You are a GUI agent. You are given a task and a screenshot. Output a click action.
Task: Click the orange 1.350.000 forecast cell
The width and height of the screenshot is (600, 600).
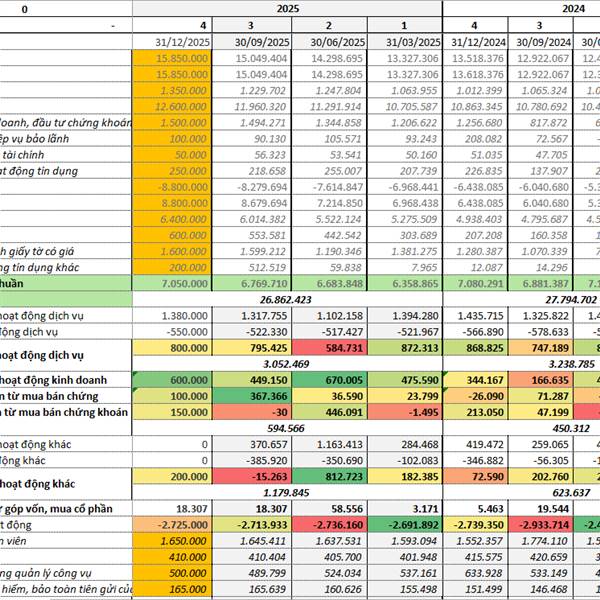172,90
